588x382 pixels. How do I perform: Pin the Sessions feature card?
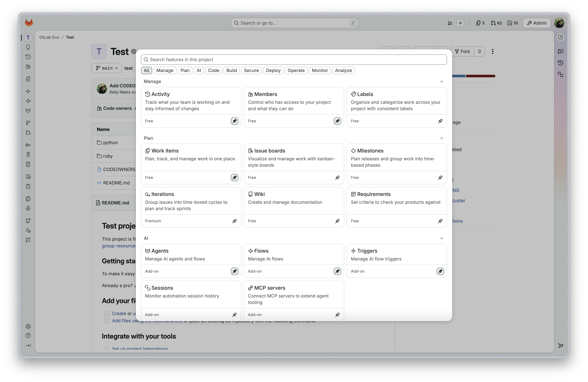(x=234, y=315)
